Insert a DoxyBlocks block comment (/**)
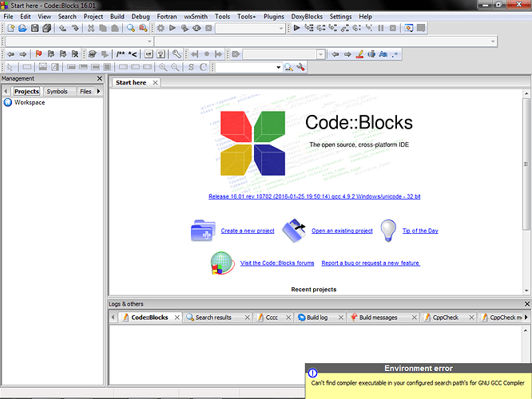Screen dimensions: 532x399 point(121,54)
